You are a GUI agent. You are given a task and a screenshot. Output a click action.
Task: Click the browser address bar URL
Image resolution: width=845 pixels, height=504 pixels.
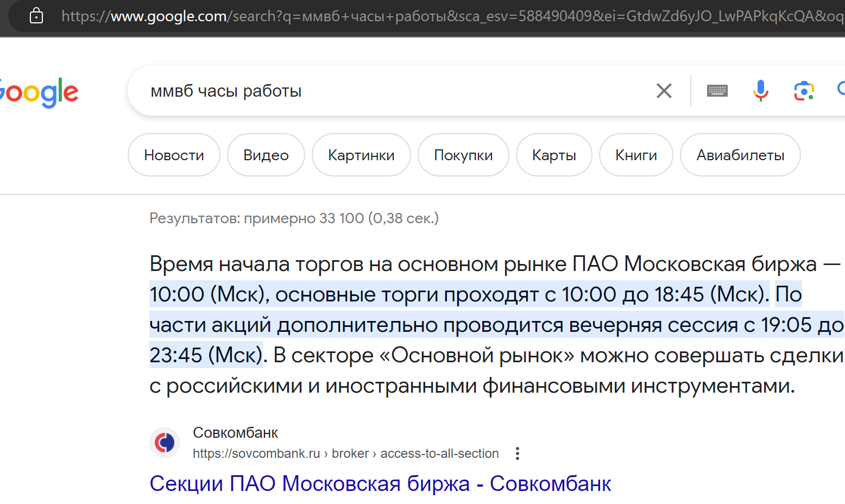pos(453,16)
